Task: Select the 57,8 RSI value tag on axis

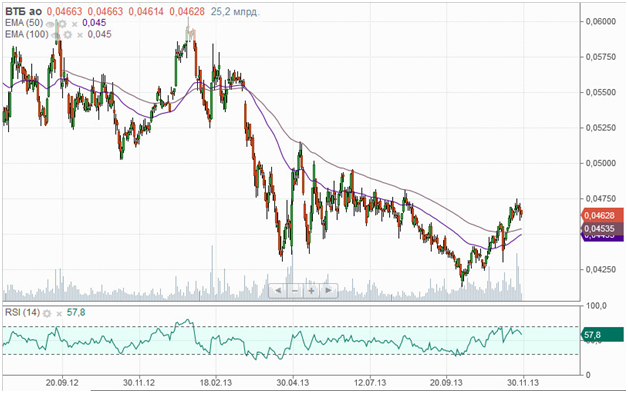Action: coord(602,334)
